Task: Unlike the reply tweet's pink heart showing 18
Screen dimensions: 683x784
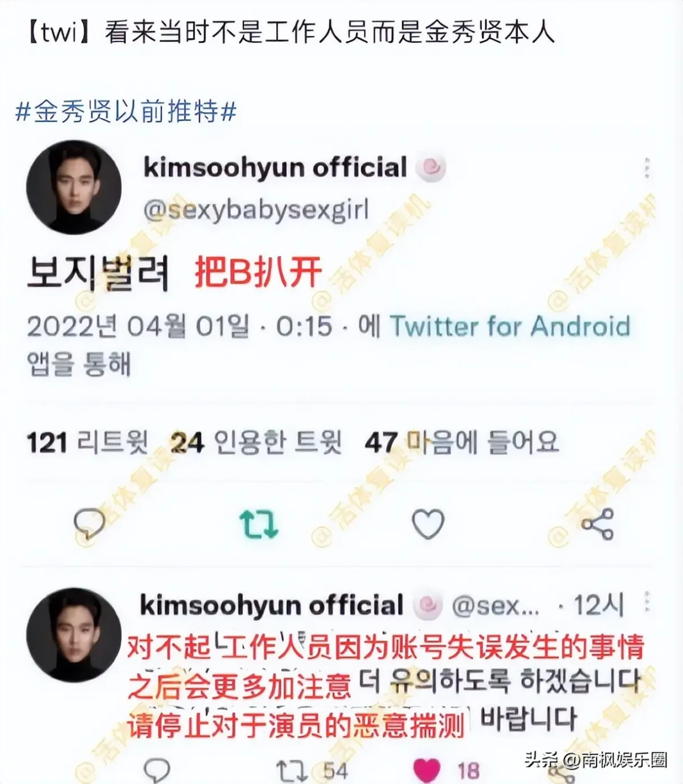Action: pyautogui.click(x=427, y=771)
